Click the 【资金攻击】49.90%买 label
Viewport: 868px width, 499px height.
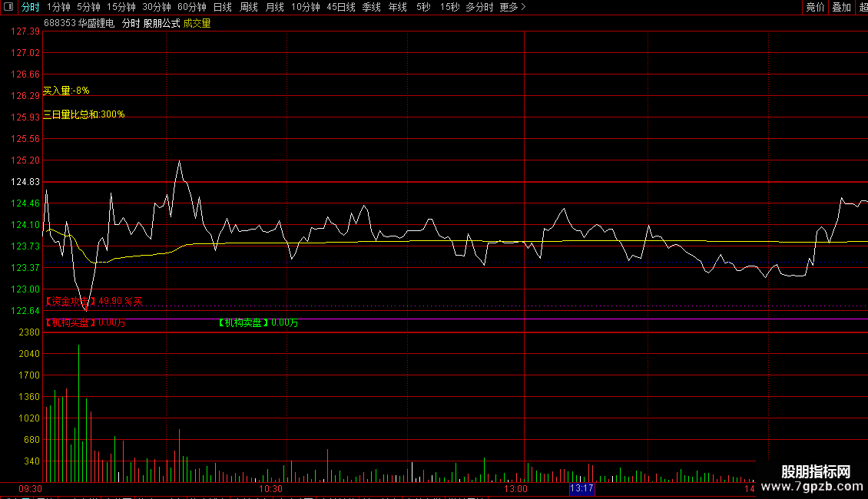(93, 302)
